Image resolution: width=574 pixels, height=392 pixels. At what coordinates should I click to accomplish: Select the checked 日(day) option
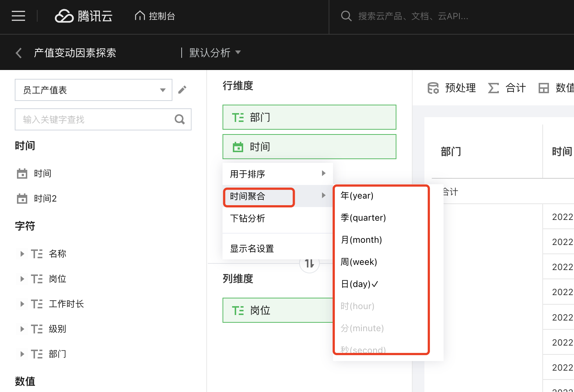coord(359,284)
